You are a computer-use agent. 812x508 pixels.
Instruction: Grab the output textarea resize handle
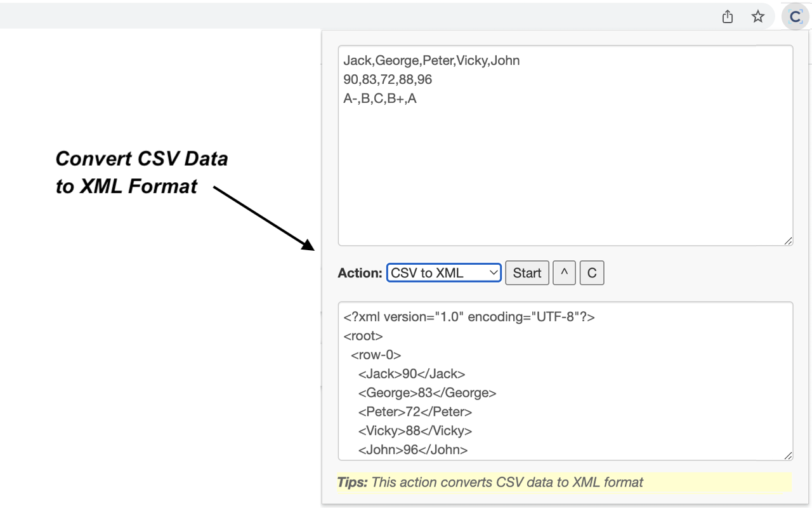(788, 455)
